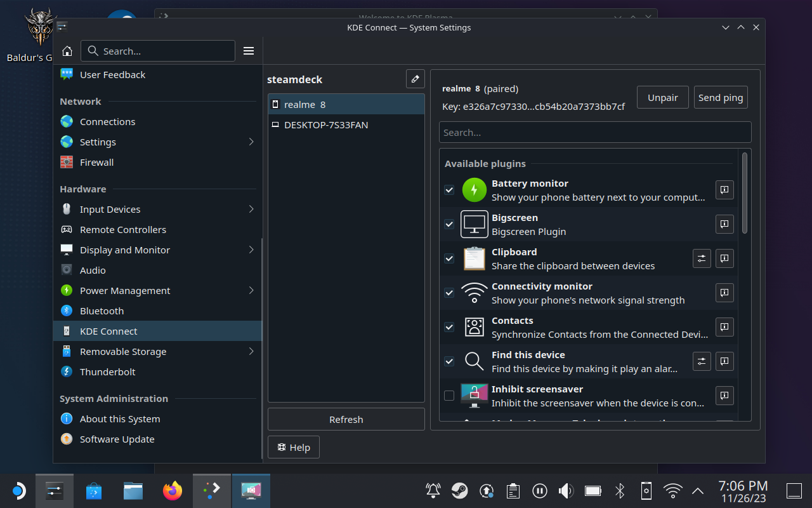
Task: Click the home icon in System Settings
Action: 67,51
